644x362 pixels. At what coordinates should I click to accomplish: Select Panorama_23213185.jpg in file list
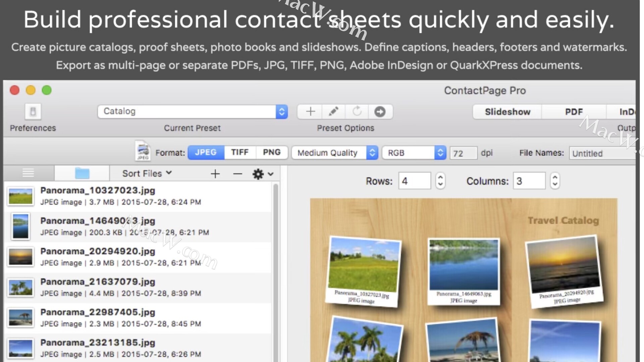coord(138,348)
